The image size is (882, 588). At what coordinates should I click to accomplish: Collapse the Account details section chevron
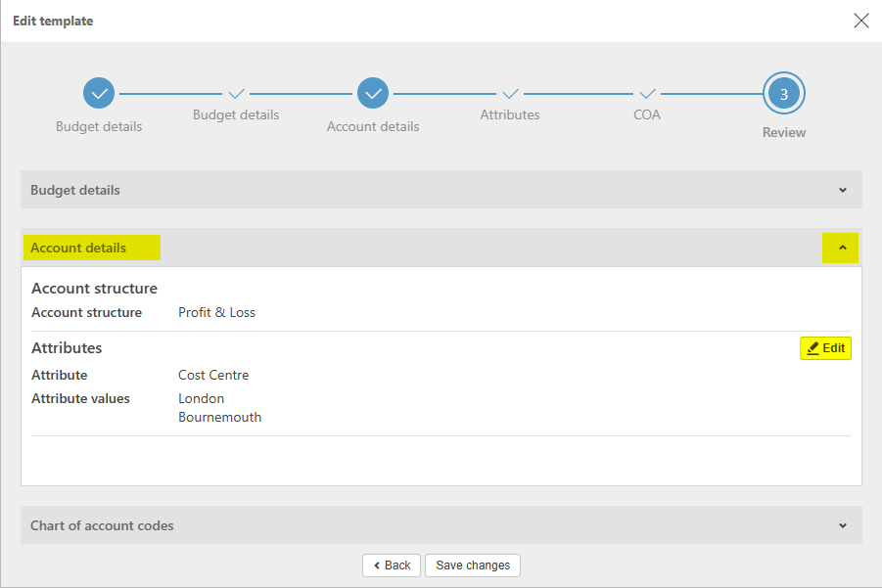[842, 249]
